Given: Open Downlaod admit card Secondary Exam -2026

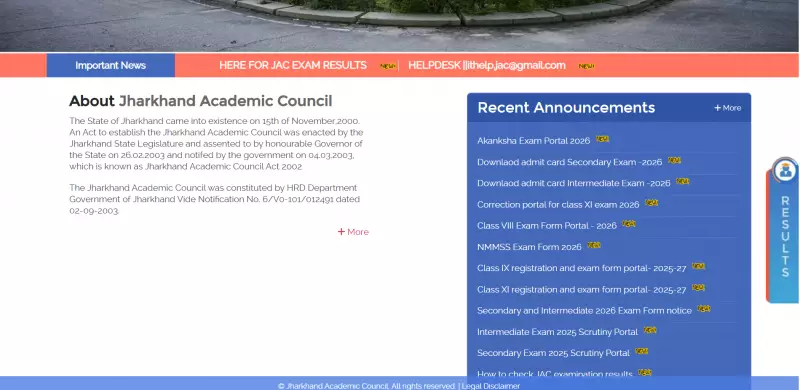Looking at the screenshot, I should (x=569, y=162).
